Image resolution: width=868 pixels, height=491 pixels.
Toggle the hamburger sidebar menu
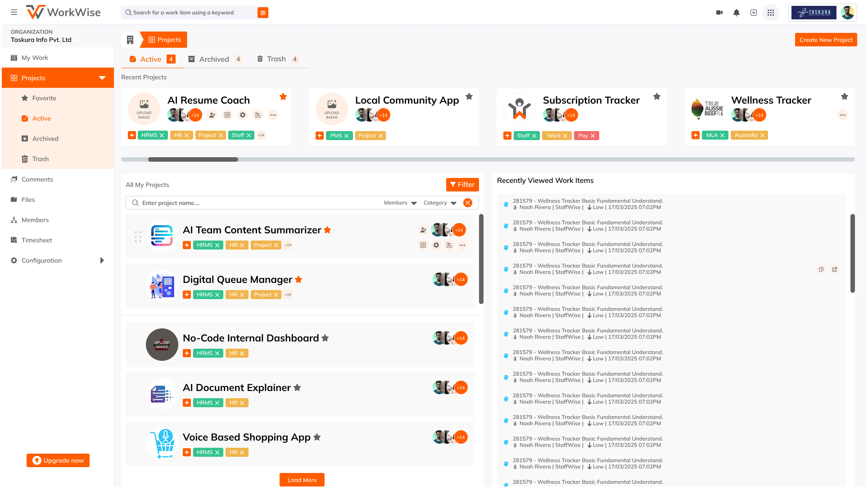(x=14, y=13)
